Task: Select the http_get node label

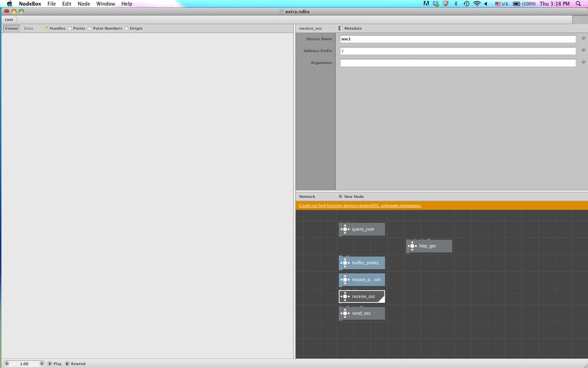Action: [x=427, y=246]
